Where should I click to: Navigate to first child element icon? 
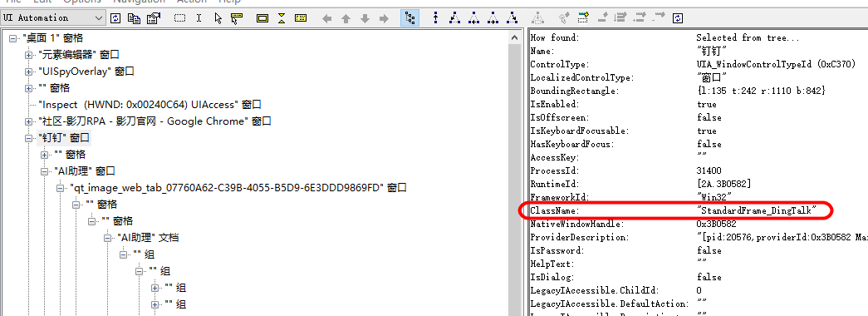(454, 18)
